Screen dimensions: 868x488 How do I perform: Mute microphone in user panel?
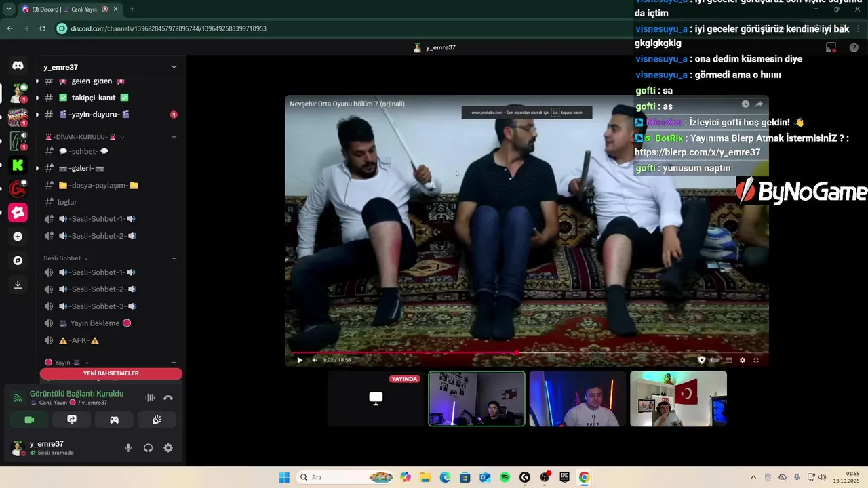pos(128,448)
